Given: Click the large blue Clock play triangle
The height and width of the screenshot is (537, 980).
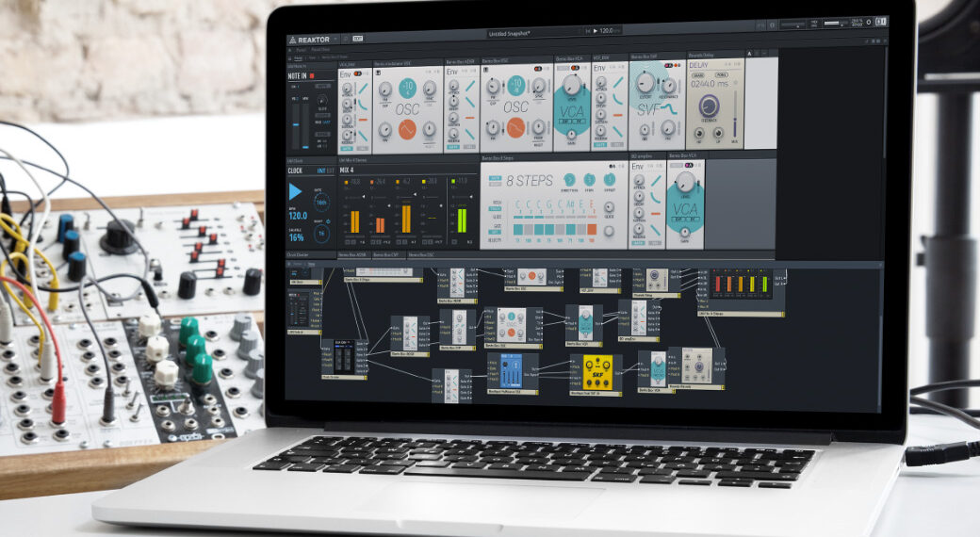Looking at the screenshot, I should click(295, 191).
